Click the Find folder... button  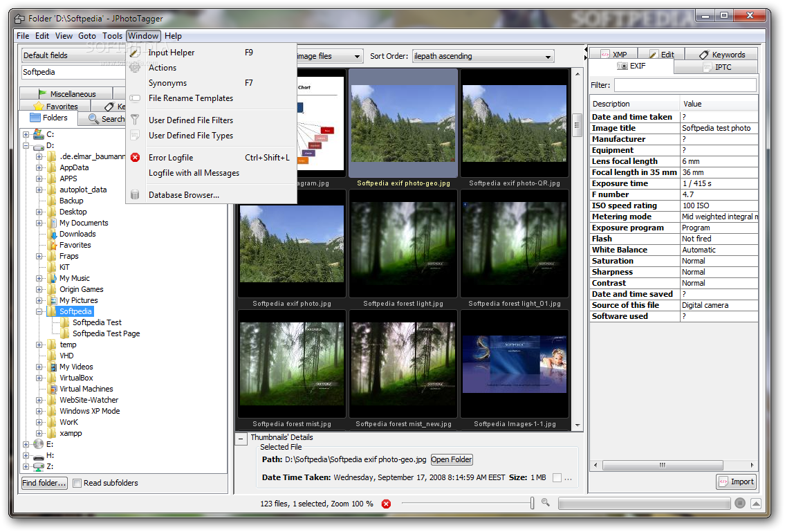click(x=44, y=484)
